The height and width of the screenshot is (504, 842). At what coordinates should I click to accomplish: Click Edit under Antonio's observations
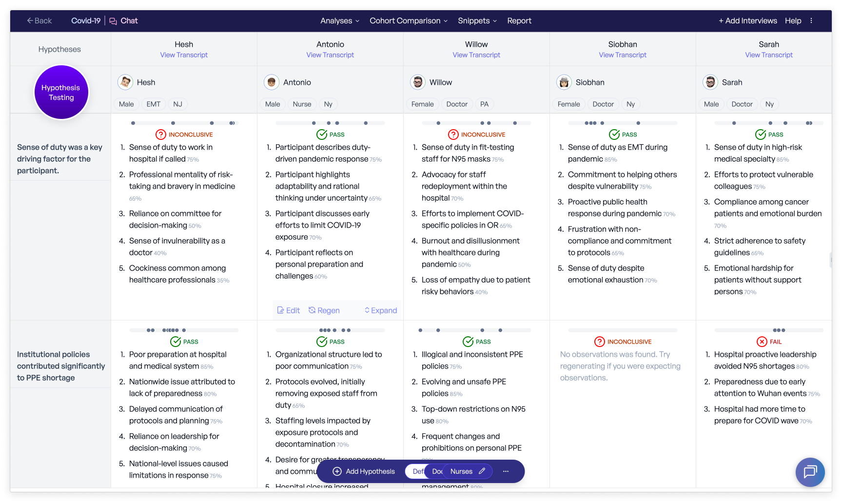click(288, 310)
